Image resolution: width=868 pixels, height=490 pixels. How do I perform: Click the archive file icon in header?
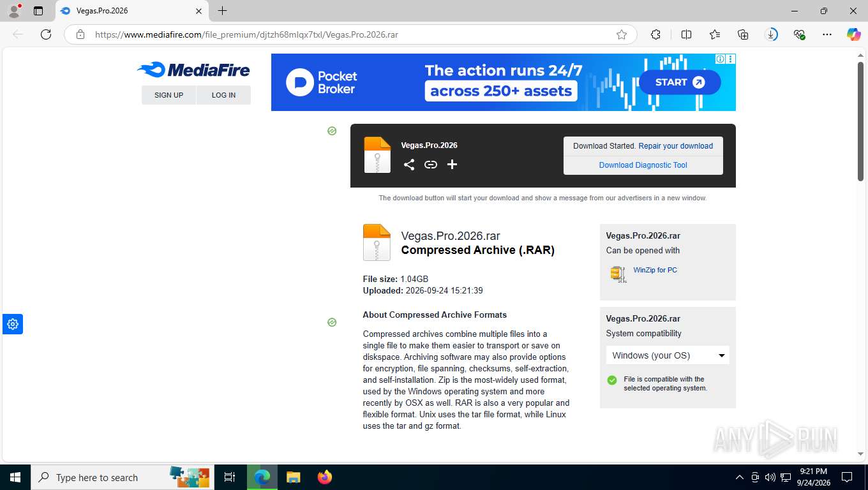377,155
